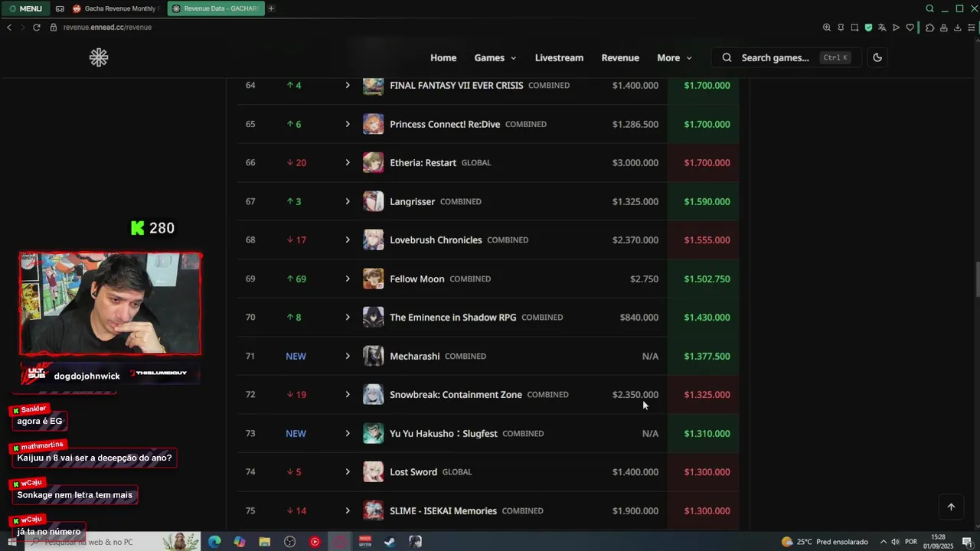The height and width of the screenshot is (551, 980).
Task: Open the Home nav item
Action: click(443, 57)
